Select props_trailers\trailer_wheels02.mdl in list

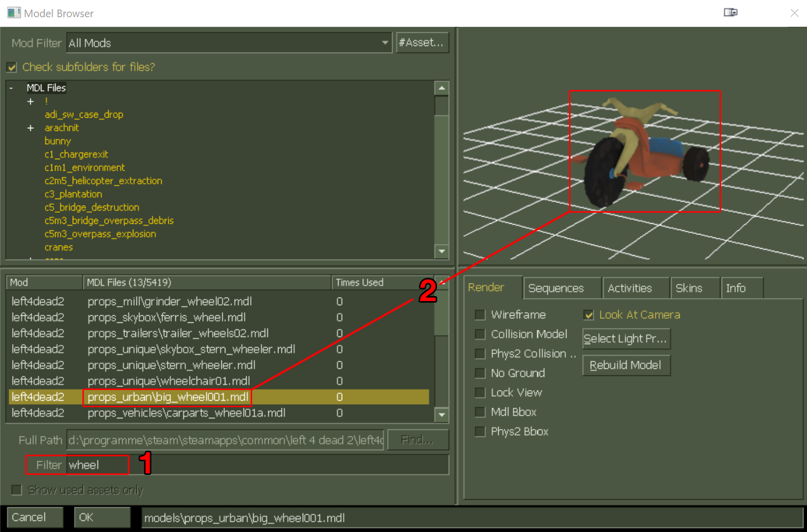[x=220, y=333]
